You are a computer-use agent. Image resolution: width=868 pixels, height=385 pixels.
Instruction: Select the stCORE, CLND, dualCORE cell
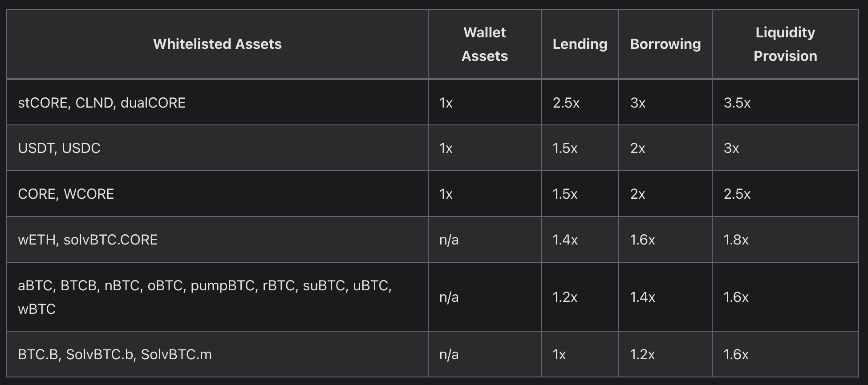(x=101, y=103)
